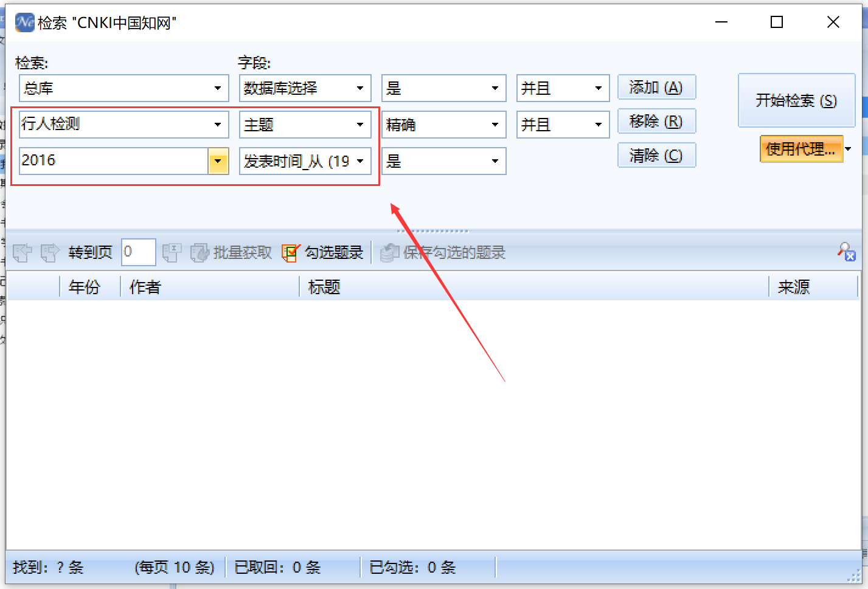Click the 使用代理 proxy button
This screenshot has width=868, height=589.
click(801, 148)
